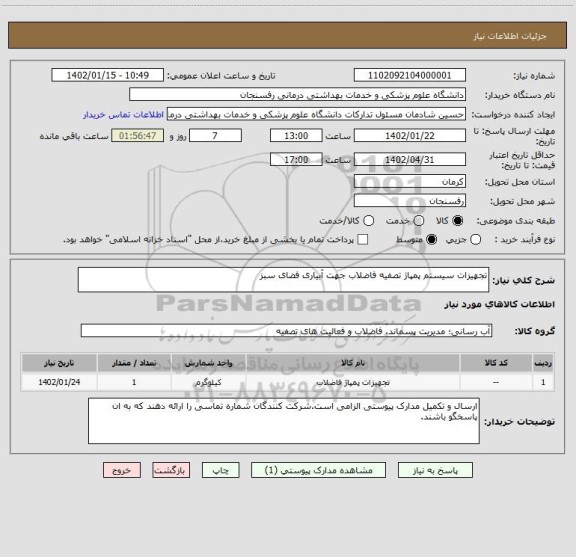Click table cell تجهیزات پمپاژ فاضلاب

353,382
